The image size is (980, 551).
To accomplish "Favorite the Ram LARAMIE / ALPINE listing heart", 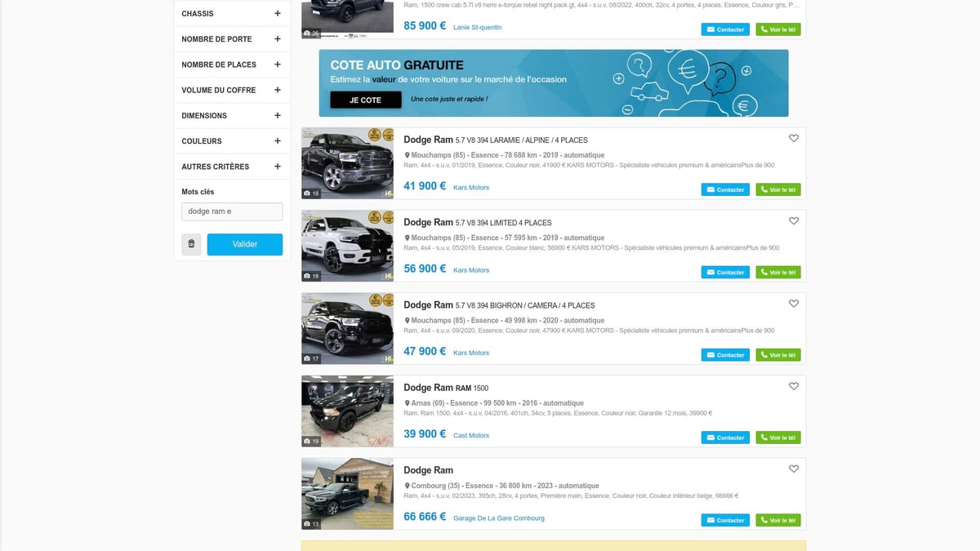I will click(794, 139).
